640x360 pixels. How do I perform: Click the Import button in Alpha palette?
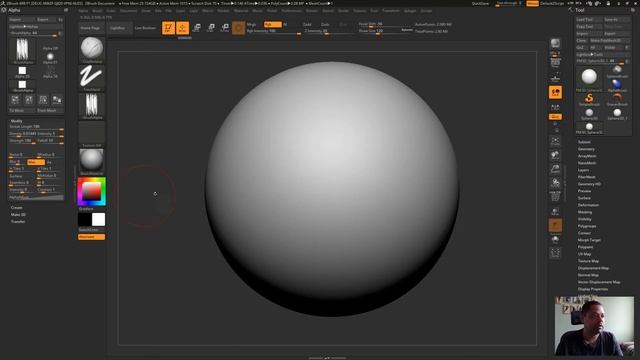[x=22, y=20]
